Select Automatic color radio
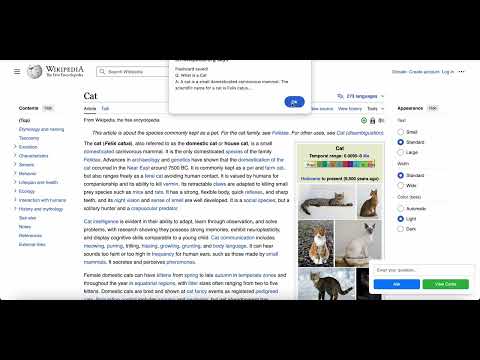The width and height of the screenshot is (480, 360). [401, 209]
